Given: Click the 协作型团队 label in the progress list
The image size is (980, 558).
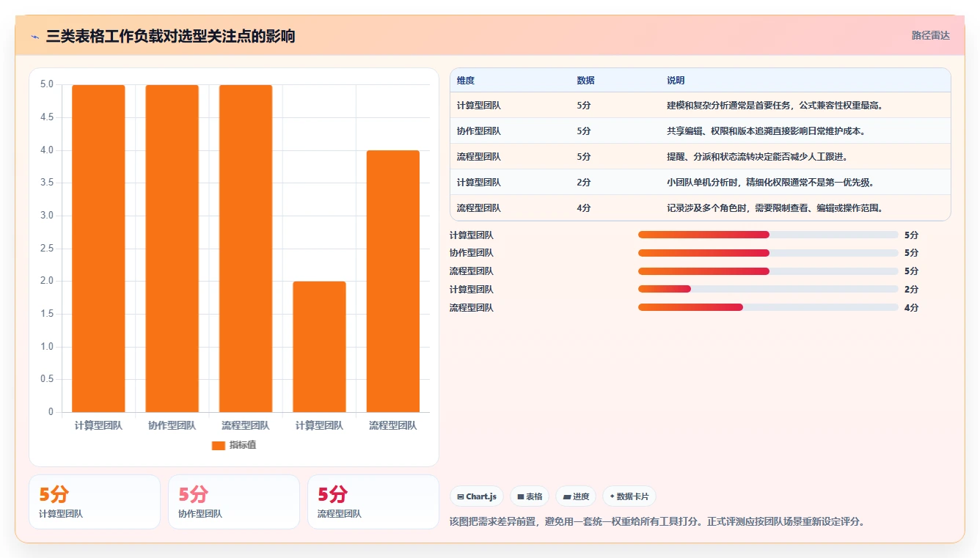Looking at the screenshot, I should click(472, 253).
